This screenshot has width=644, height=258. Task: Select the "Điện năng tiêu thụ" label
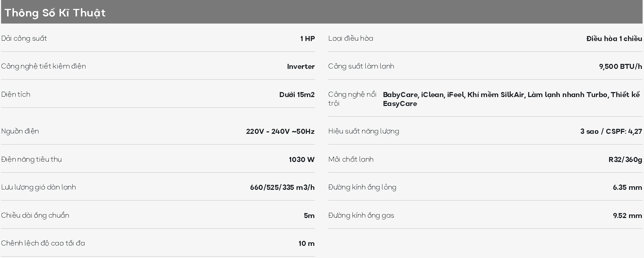(x=31, y=160)
